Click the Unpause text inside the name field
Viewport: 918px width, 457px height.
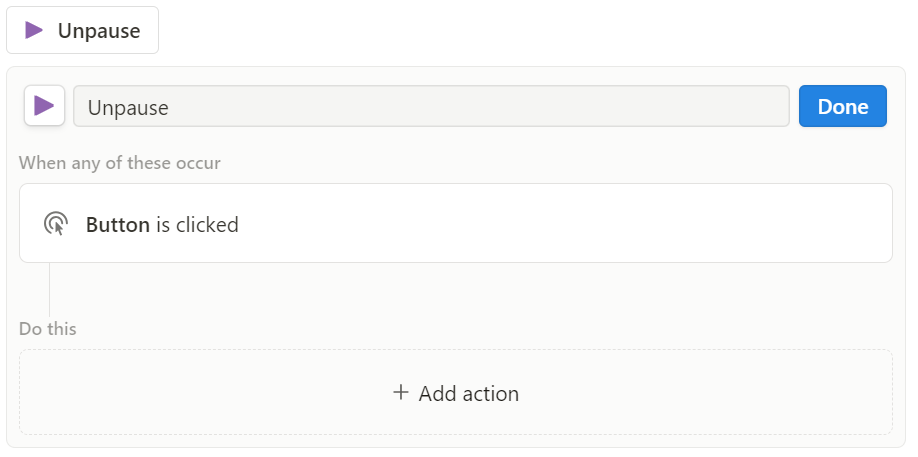coord(128,108)
